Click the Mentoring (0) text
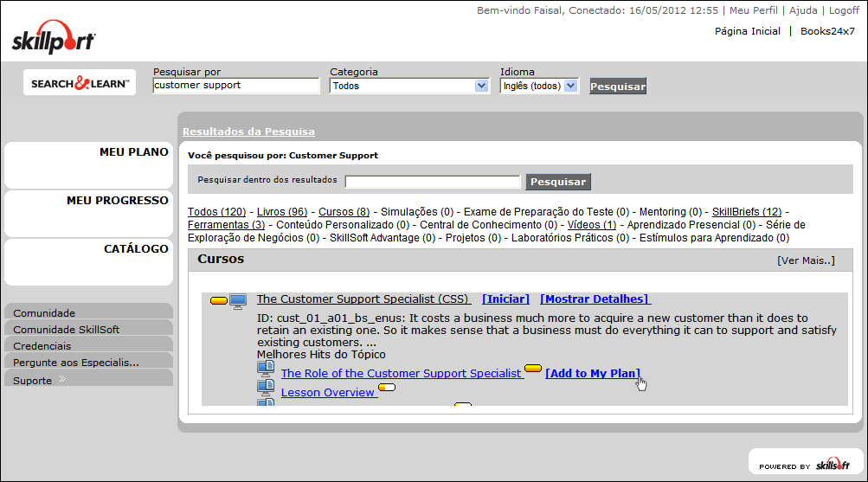Viewport: 868px width, 482px height. pos(671,212)
